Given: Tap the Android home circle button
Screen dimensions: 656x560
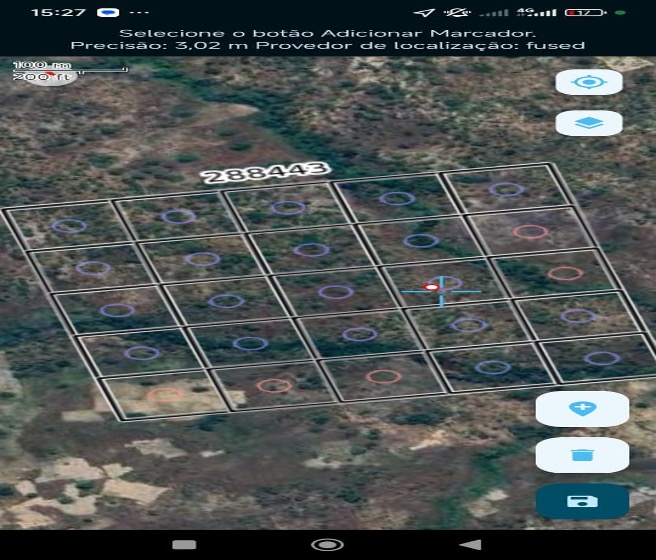Looking at the screenshot, I should coord(328,545).
